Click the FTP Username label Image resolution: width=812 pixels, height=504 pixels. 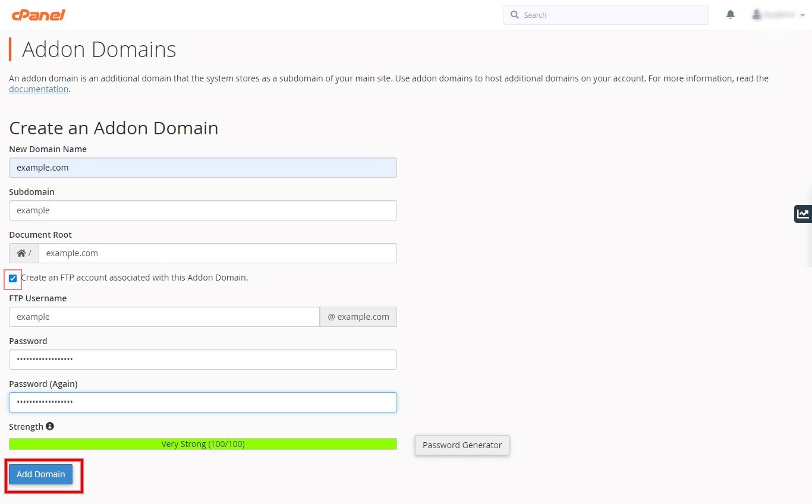click(37, 298)
